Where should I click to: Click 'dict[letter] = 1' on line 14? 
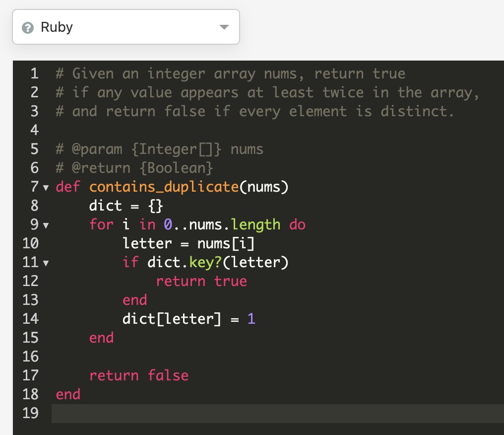click(189, 319)
